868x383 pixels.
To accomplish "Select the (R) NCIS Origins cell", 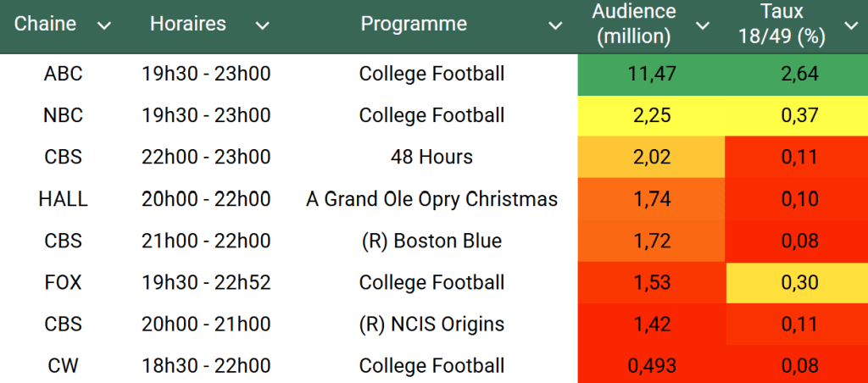I will 431,324.
